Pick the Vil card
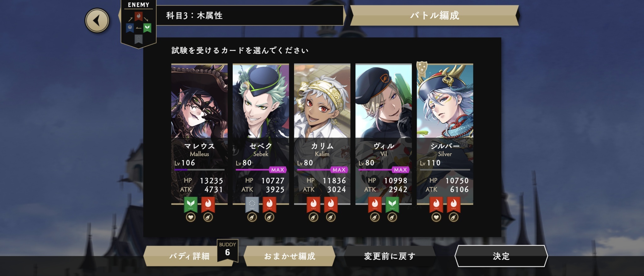The width and height of the screenshot is (644, 276). 383,134
